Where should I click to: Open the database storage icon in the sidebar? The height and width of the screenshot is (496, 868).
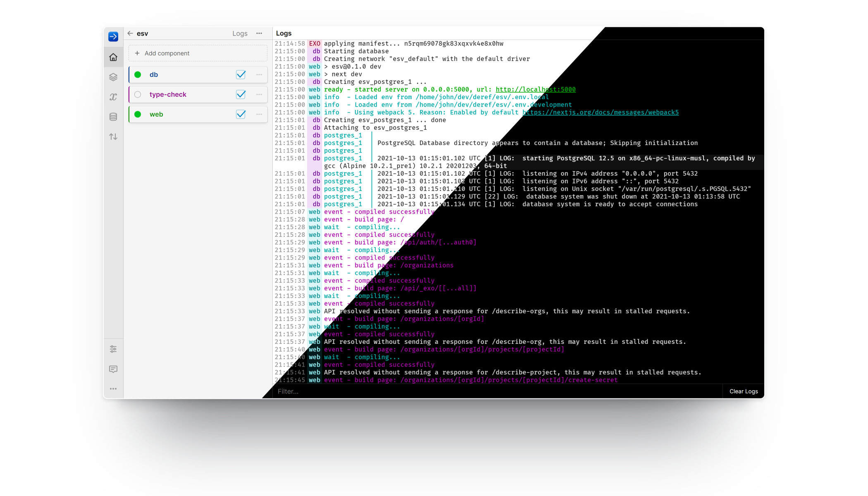(113, 117)
